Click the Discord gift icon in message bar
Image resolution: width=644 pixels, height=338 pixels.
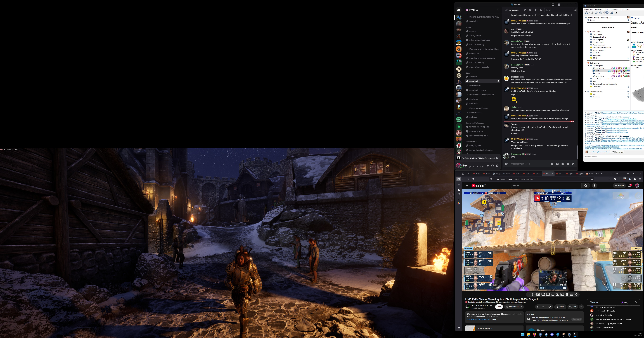coord(552,164)
